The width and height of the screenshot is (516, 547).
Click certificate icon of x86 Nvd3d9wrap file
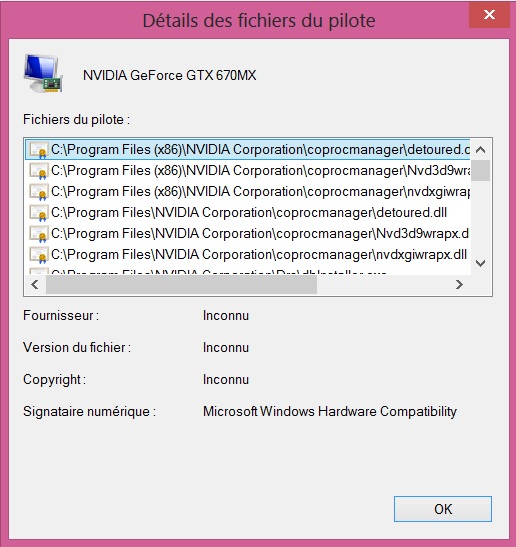tap(38, 171)
